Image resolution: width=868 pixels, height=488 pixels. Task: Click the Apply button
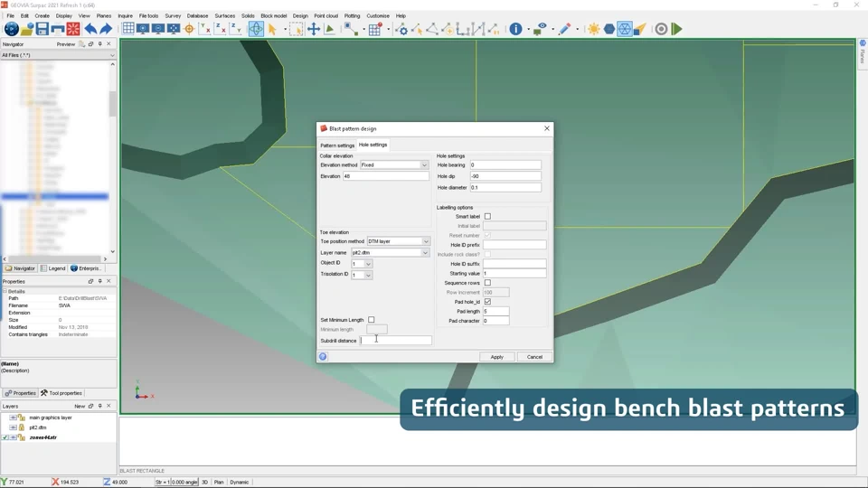(496, 357)
